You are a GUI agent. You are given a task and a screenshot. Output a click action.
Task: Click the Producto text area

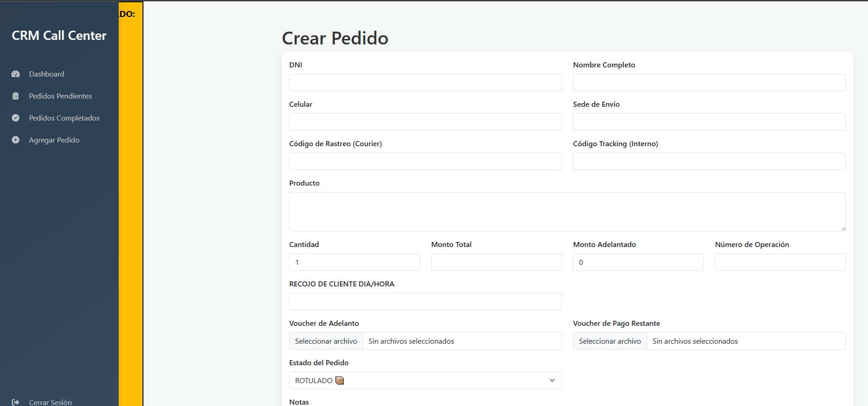[567, 211]
